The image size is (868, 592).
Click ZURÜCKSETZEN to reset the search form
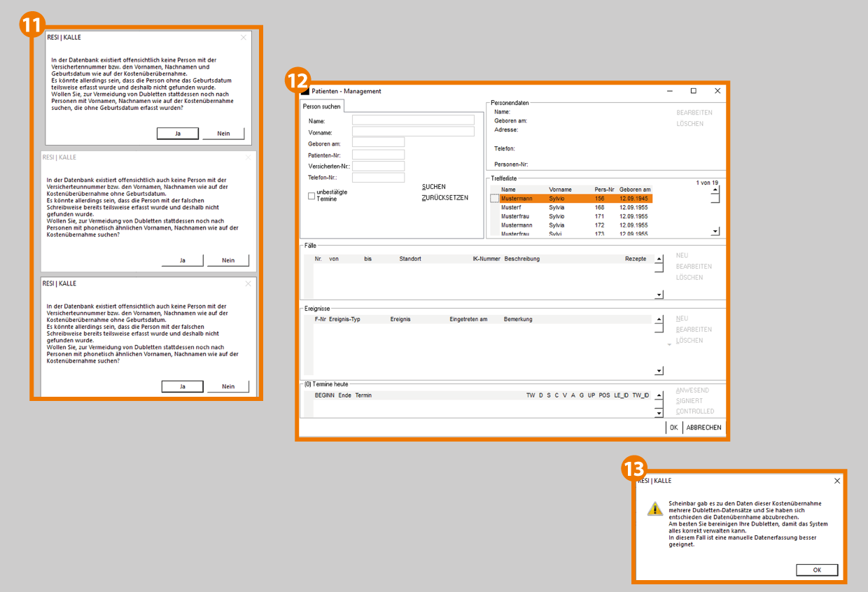click(444, 198)
